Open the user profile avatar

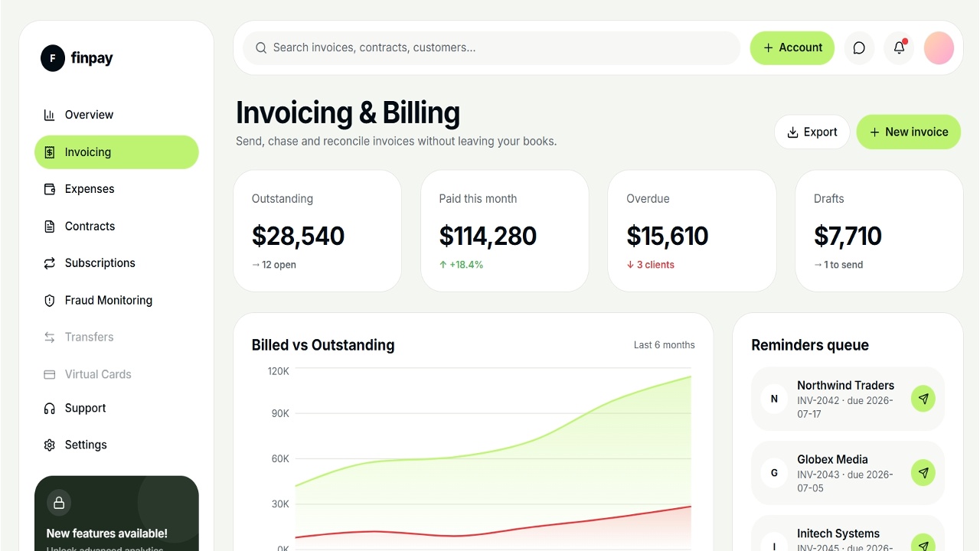click(939, 47)
